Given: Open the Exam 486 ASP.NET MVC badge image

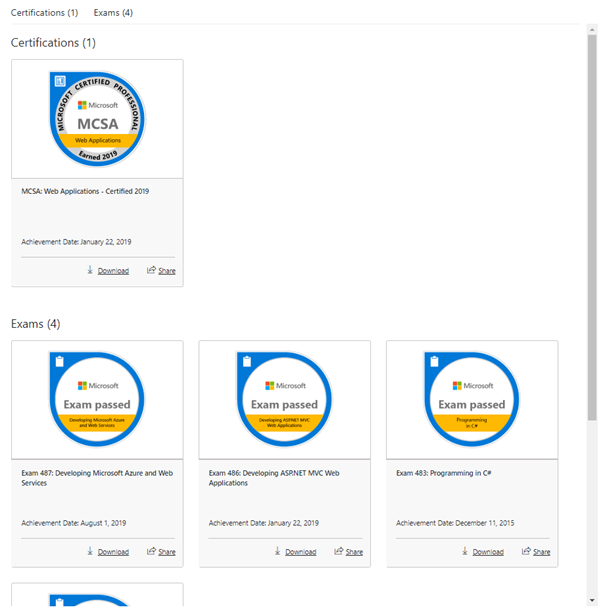Looking at the screenshot, I should point(285,399).
